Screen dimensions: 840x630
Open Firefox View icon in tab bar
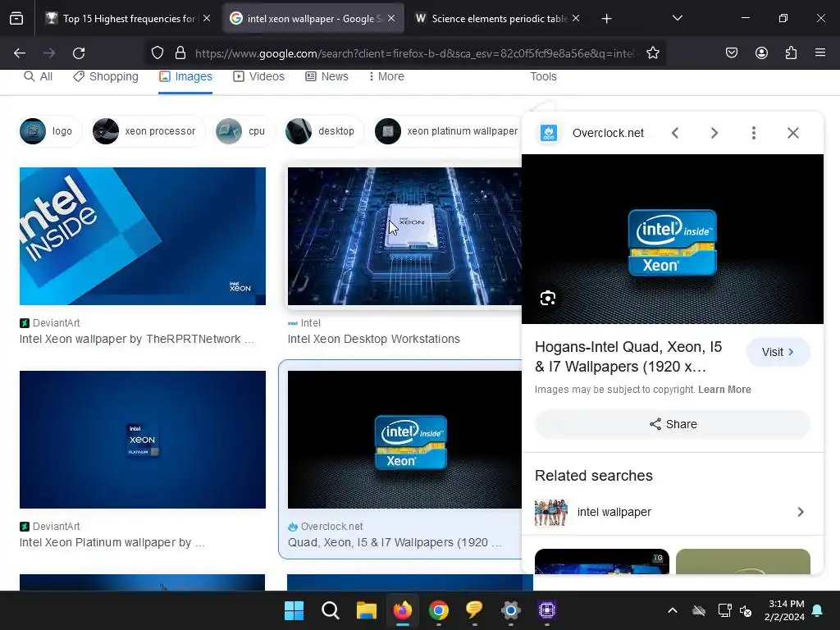click(16, 19)
